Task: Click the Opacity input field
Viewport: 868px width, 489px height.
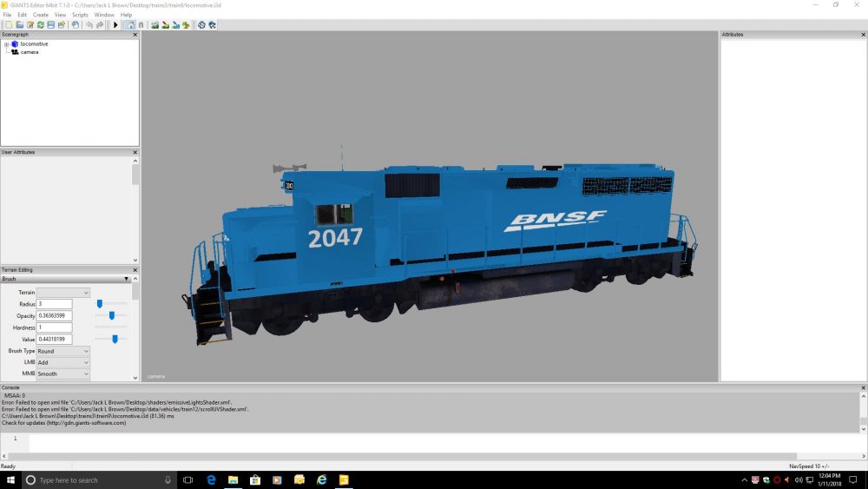Action: tap(54, 315)
